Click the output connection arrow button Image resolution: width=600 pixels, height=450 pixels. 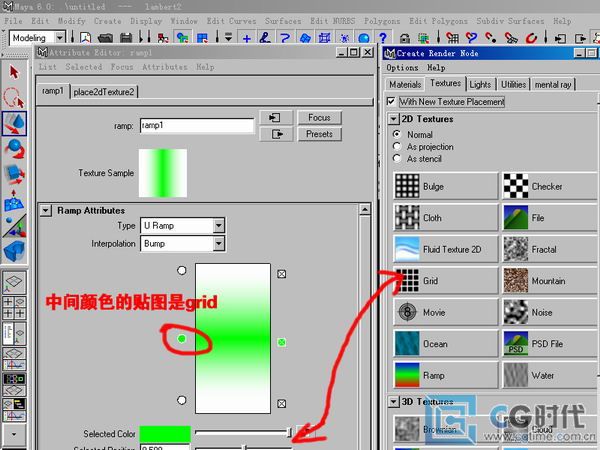(276, 134)
